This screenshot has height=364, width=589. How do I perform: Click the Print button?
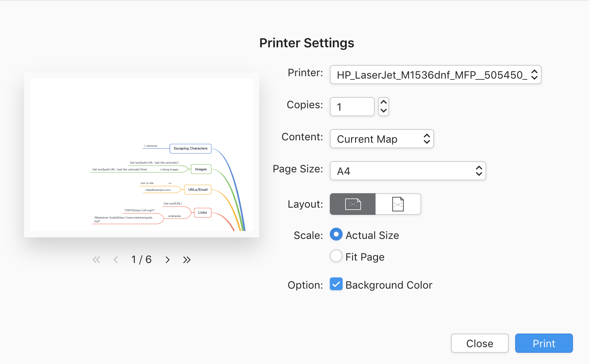(x=544, y=343)
